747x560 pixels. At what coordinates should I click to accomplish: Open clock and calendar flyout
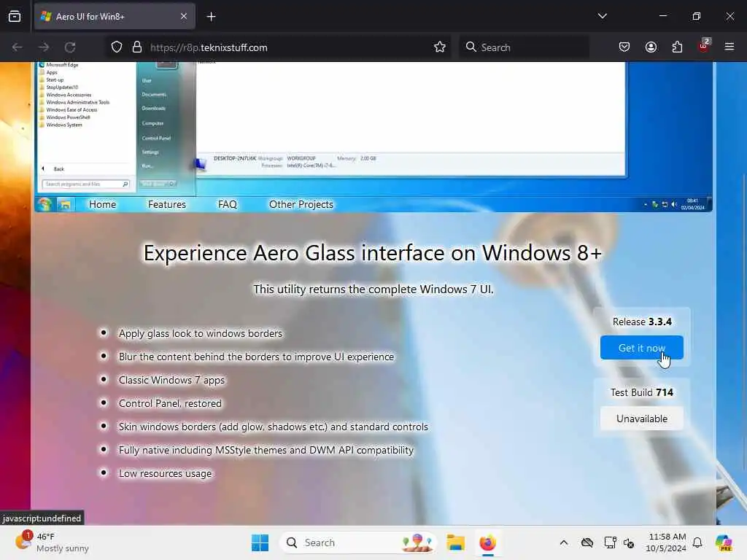[666, 542]
